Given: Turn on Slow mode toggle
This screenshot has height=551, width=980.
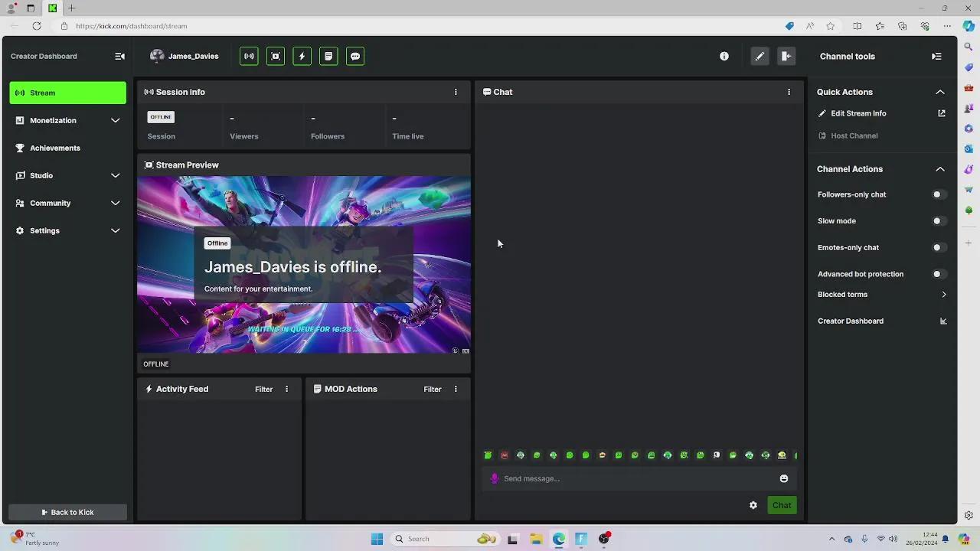Looking at the screenshot, I should (939, 221).
